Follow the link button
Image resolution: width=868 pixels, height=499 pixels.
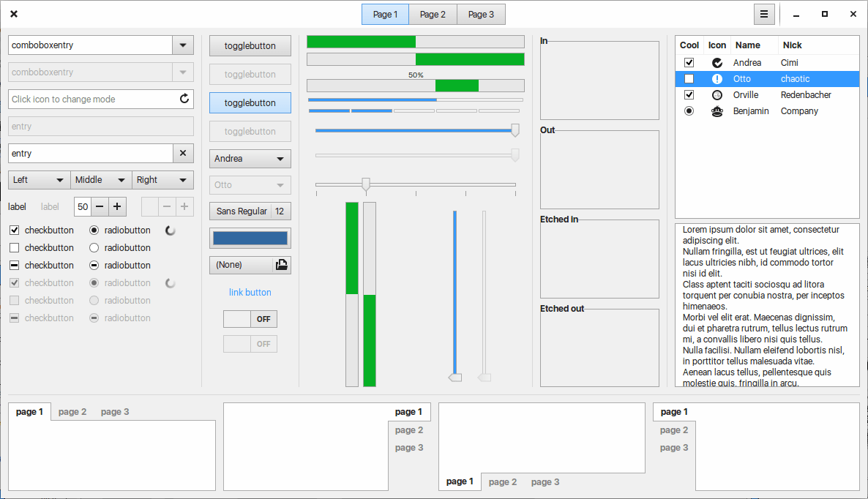pos(250,292)
